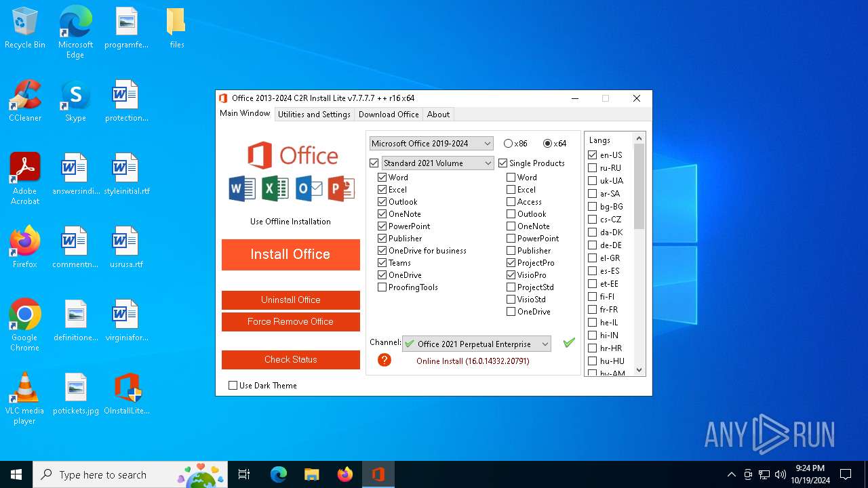Uncheck the en-US language

click(593, 155)
